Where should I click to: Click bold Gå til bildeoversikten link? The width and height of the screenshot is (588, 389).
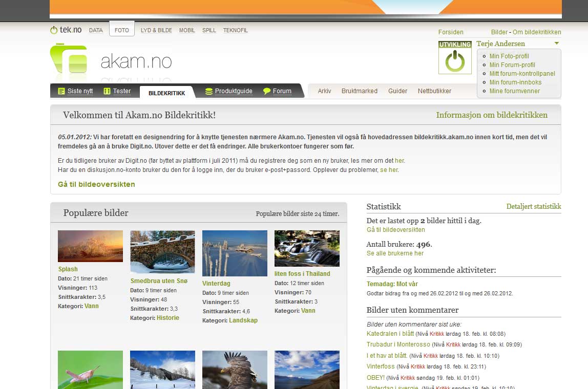click(96, 184)
